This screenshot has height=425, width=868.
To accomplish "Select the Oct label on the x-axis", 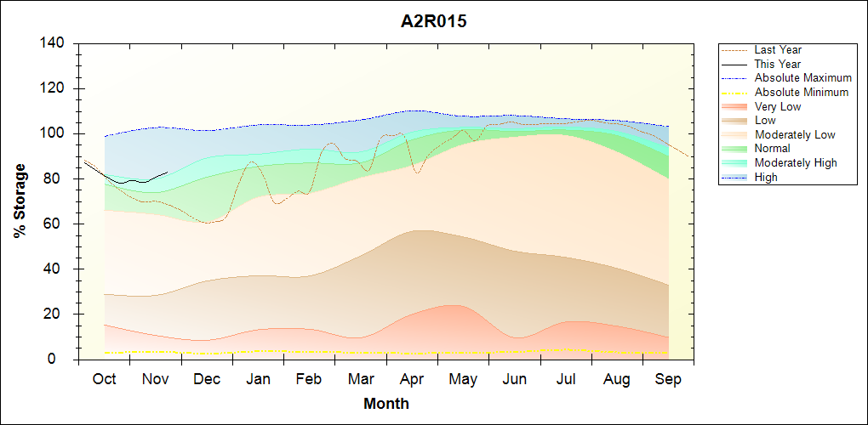I will (104, 379).
